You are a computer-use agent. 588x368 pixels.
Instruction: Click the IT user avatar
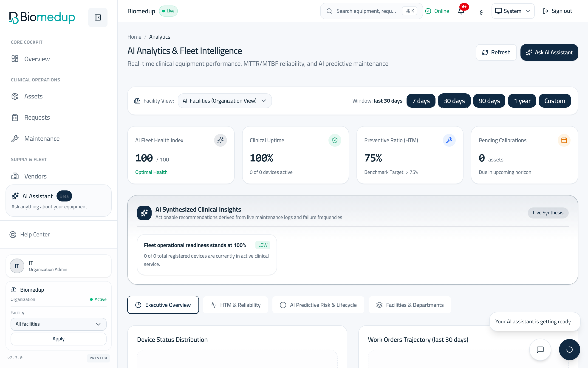17,266
